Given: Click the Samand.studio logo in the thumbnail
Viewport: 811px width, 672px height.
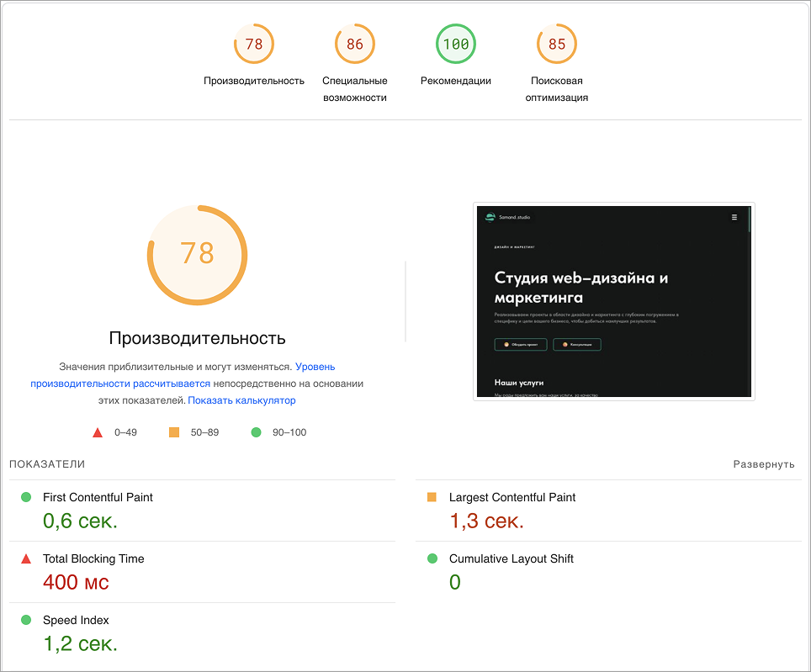Looking at the screenshot, I should (507, 217).
